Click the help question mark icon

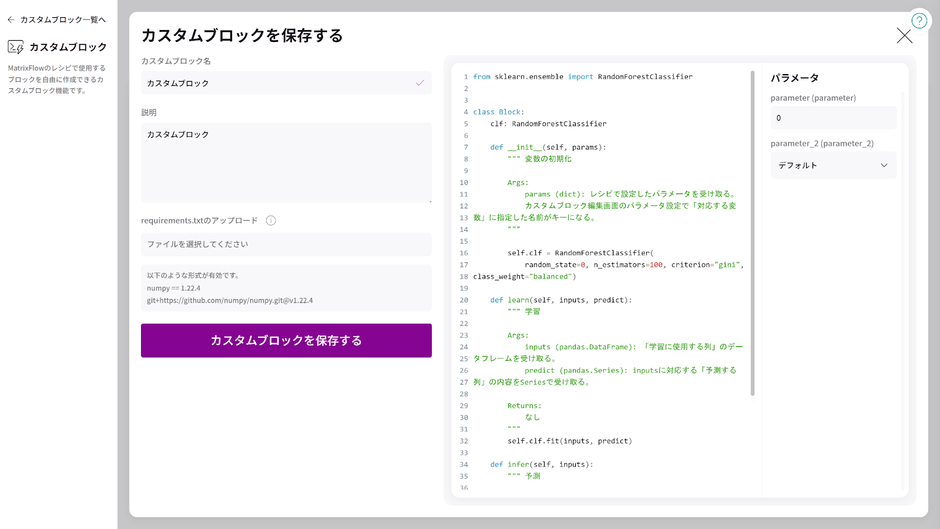coord(919,21)
